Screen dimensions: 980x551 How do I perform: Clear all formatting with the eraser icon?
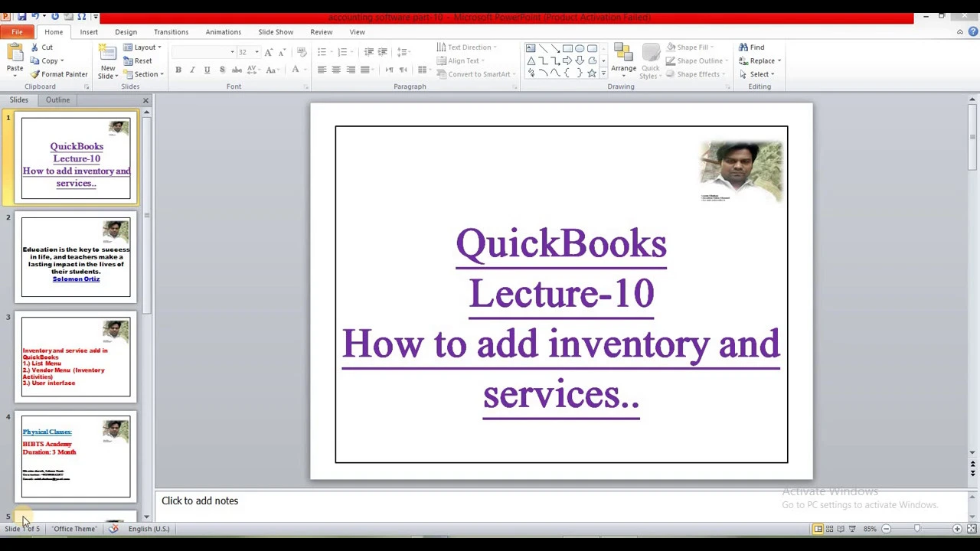302,52
